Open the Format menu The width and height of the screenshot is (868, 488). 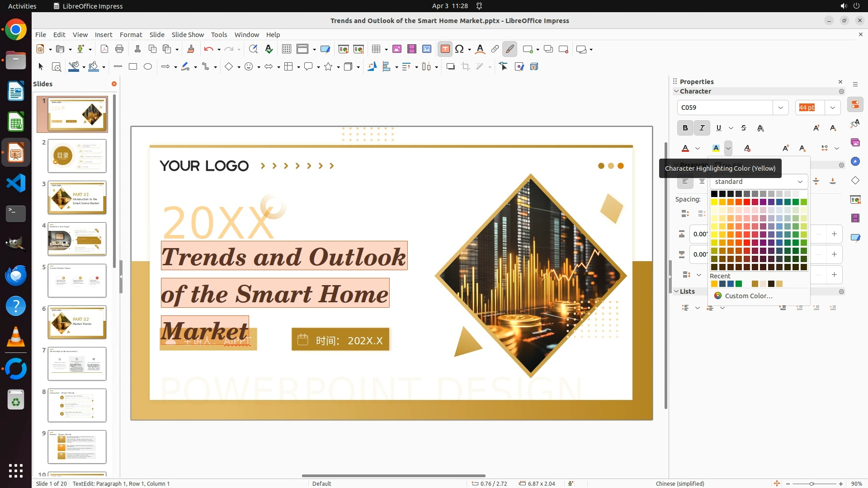(x=131, y=35)
